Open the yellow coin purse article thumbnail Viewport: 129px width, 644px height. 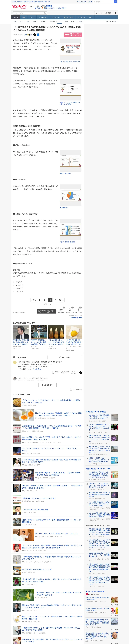point(74,332)
